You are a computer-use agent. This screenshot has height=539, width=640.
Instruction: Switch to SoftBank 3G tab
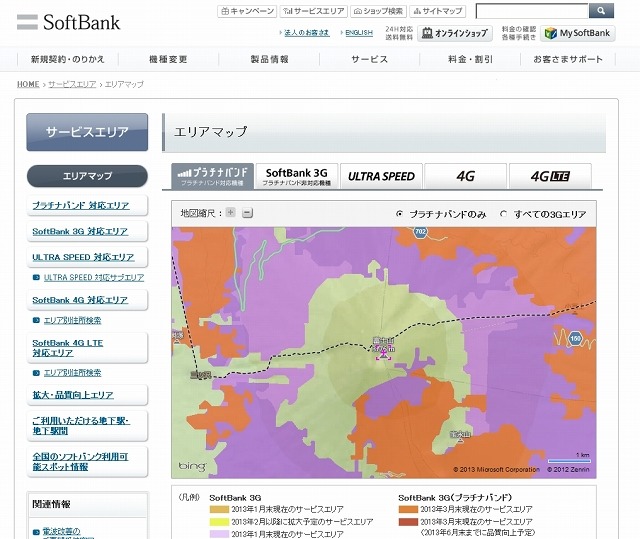[x=297, y=176]
